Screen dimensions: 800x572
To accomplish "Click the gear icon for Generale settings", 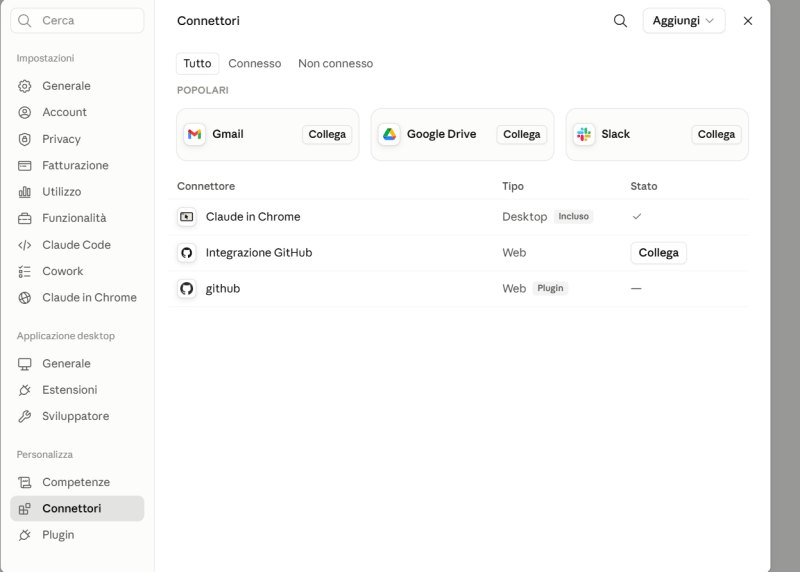I will [x=24, y=86].
